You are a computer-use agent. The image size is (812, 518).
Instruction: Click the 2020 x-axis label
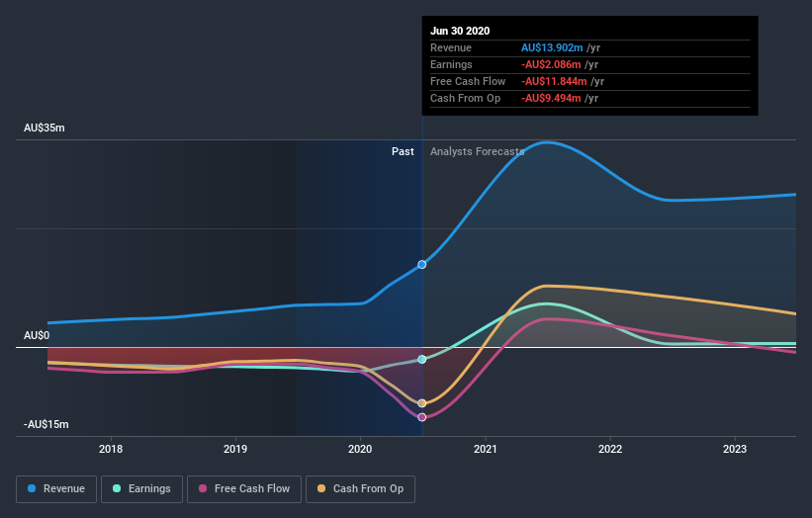[x=360, y=449]
